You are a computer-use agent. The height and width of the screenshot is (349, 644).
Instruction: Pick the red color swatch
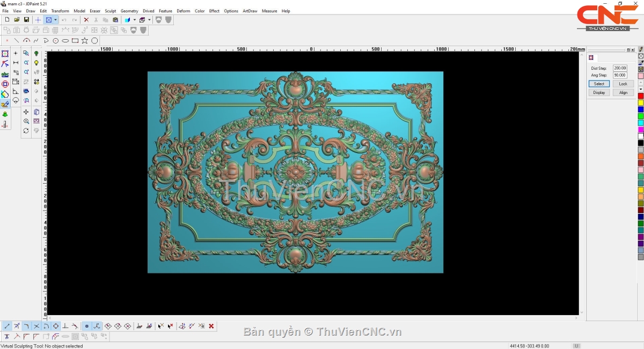tap(640, 96)
